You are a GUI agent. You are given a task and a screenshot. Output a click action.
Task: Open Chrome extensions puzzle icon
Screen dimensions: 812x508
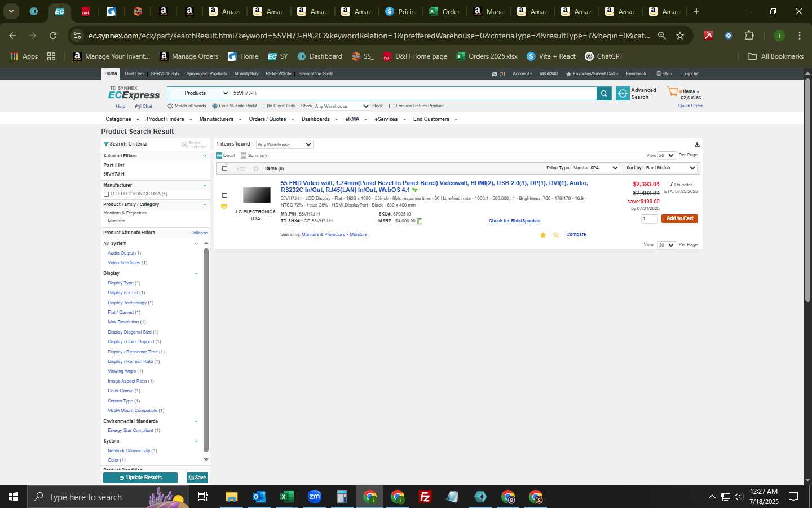(x=749, y=36)
